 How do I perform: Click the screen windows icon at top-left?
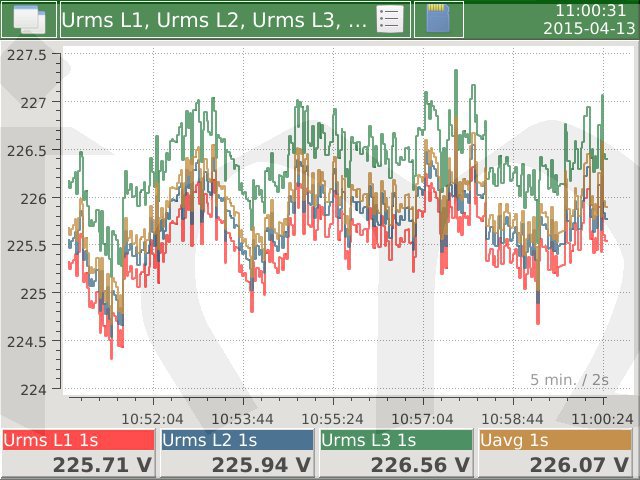[x=29, y=19]
